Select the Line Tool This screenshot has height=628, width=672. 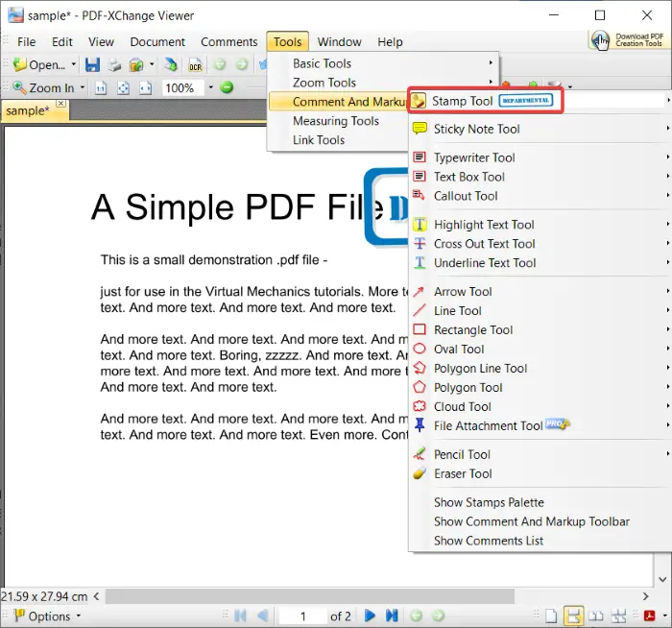tap(540, 310)
